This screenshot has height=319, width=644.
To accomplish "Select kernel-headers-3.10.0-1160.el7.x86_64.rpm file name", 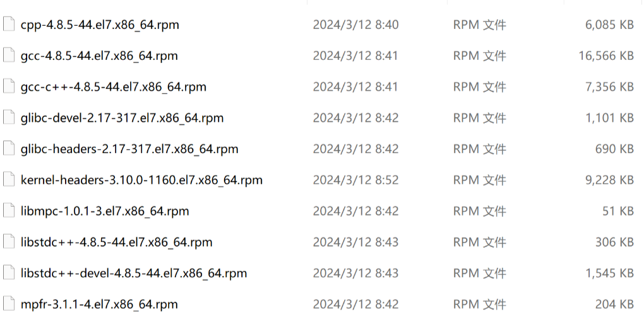I will [141, 180].
